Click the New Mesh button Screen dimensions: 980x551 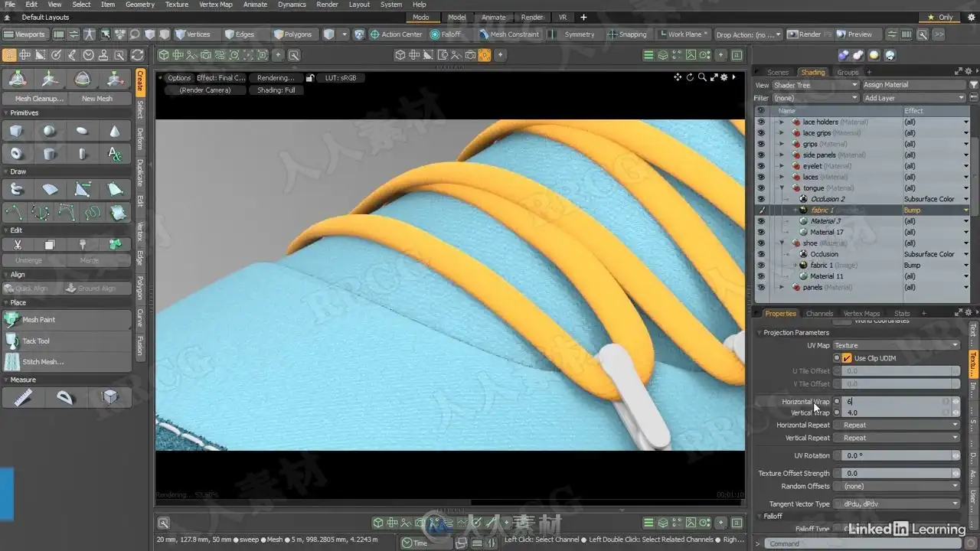click(x=97, y=99)
